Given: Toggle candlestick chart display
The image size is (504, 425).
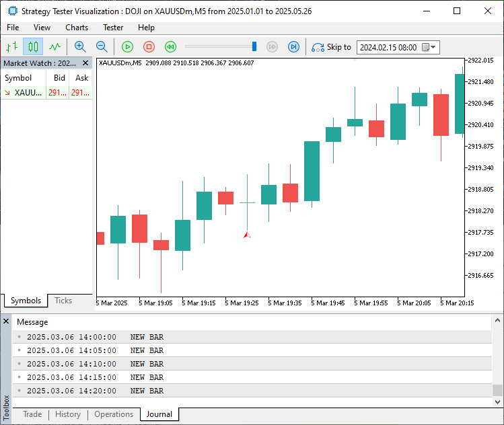Looking at the screenshot, I should [33, 47].
